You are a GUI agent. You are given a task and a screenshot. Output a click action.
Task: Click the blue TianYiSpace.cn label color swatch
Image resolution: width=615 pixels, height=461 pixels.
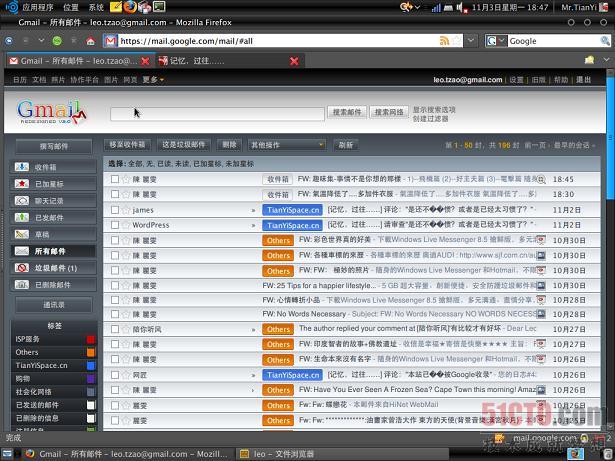click(91, 366)
